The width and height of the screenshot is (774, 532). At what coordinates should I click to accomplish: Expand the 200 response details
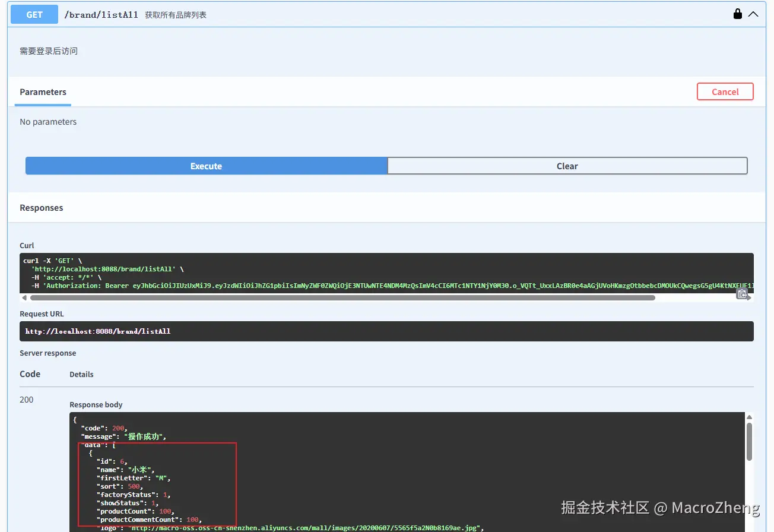coord(26,400)
